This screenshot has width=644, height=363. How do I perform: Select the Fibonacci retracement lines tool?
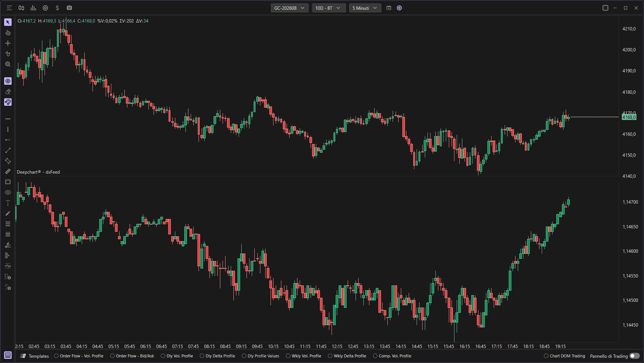(x=8, y=224)
